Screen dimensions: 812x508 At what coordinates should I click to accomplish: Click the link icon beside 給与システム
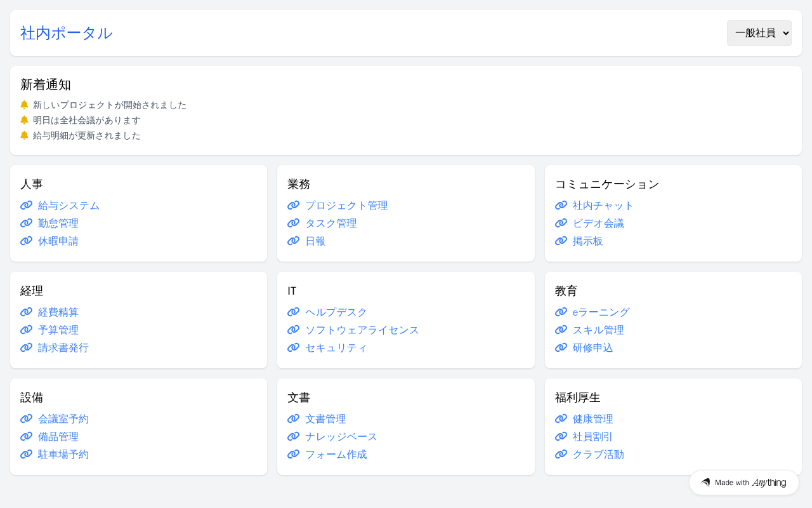pyautogui.click(x=26, y=205)
